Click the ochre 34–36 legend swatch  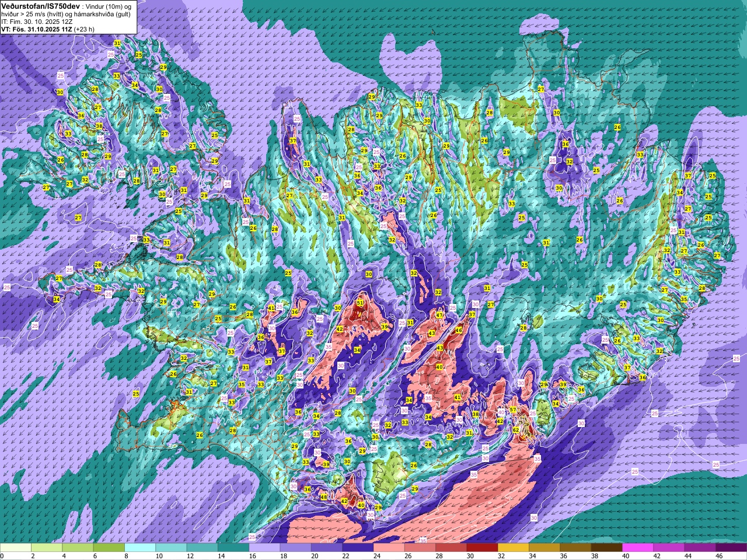[544, 548]
